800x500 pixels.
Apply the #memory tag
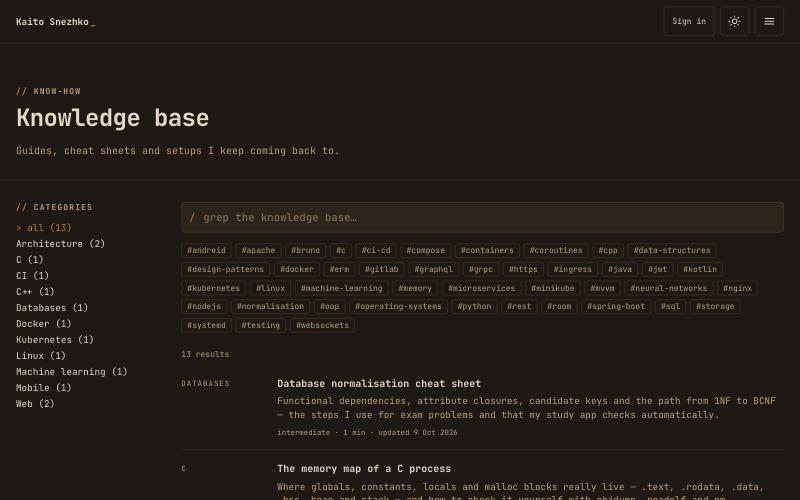click(415, 288)
